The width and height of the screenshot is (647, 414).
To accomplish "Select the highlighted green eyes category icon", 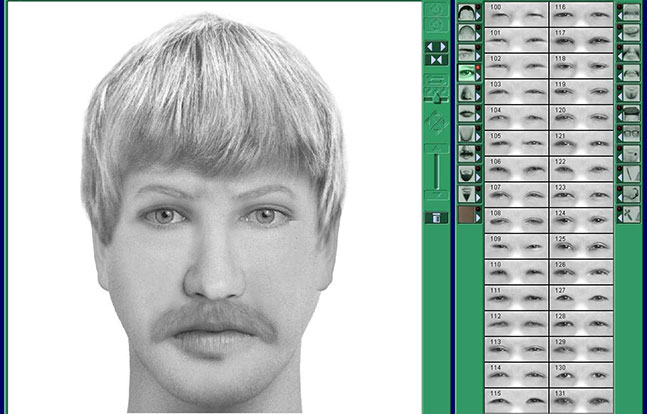I will pos(466,73).
